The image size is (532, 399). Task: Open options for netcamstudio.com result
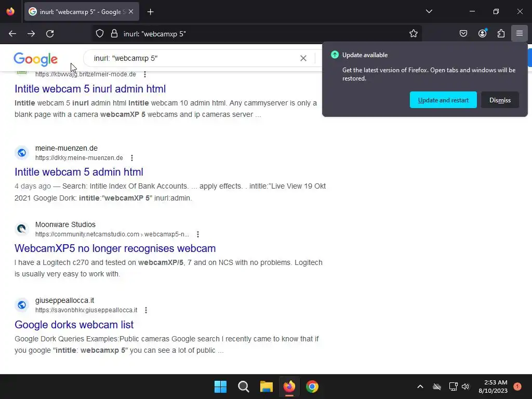198,234
